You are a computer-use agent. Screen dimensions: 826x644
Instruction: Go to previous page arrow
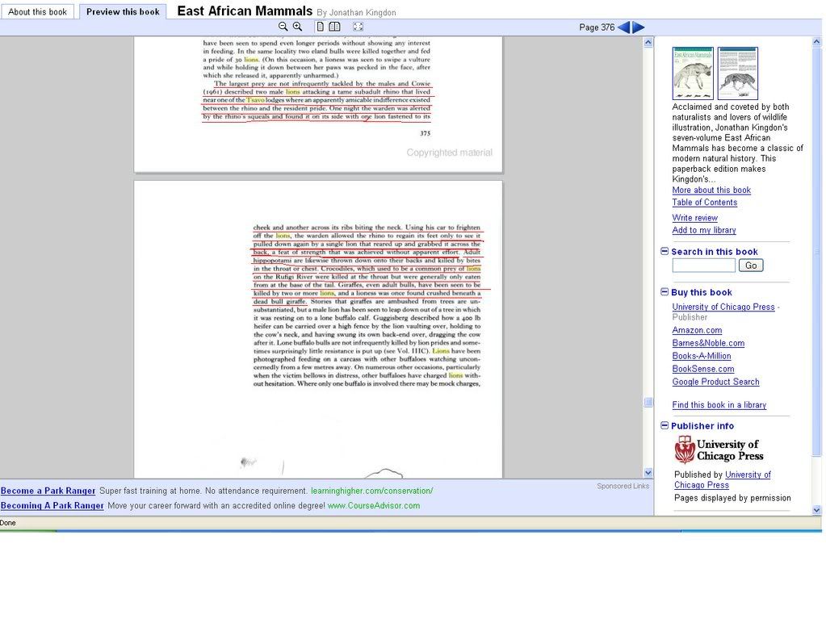click(x=623, y=27)
